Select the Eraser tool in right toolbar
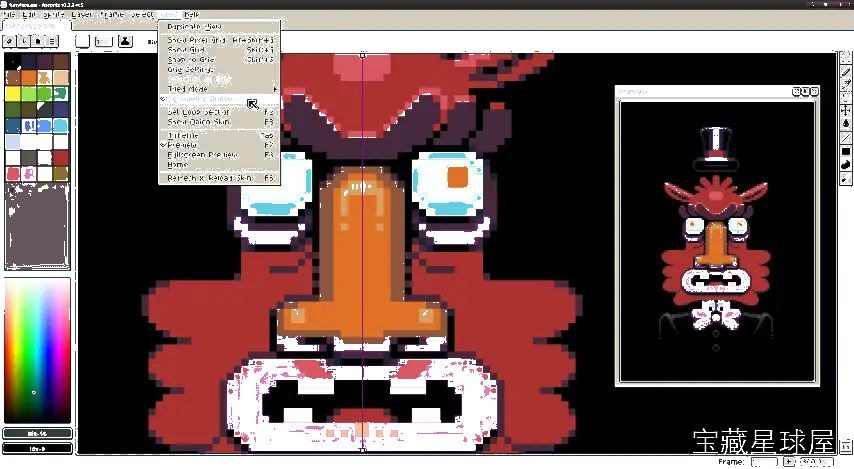The image size is (854, 469). [x=846, y=98]
